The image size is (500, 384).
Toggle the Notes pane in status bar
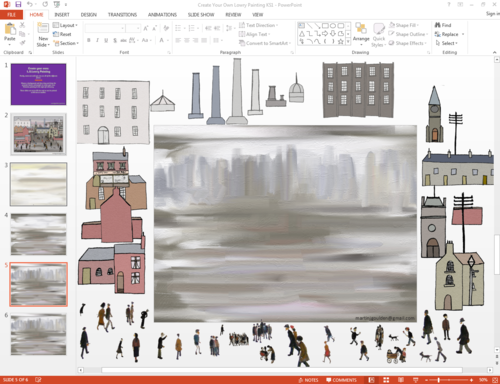pos(309,380)
